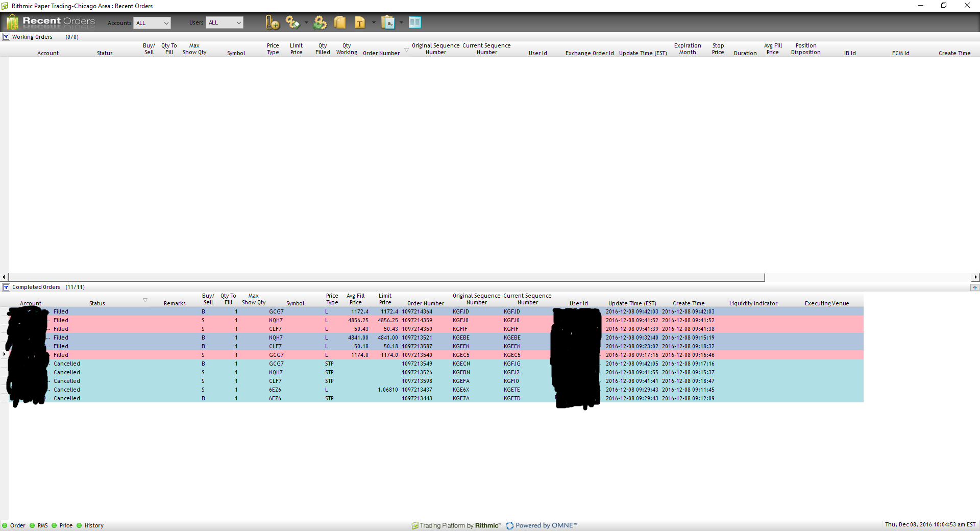Click Completed Orders 'Liquidity Indicator' column header
Viewport: 980px width, 531px height.
point(753,303)
